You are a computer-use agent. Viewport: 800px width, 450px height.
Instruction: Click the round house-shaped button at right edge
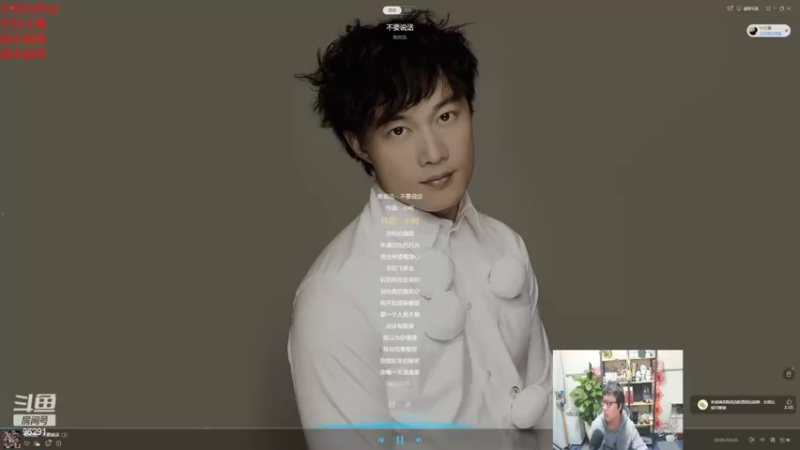(789, 374)
